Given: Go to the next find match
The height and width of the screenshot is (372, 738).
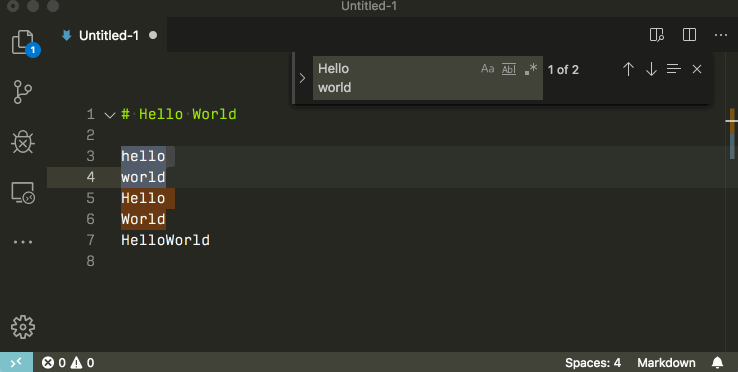Looking at the screenshot, I should click(651, 69).
